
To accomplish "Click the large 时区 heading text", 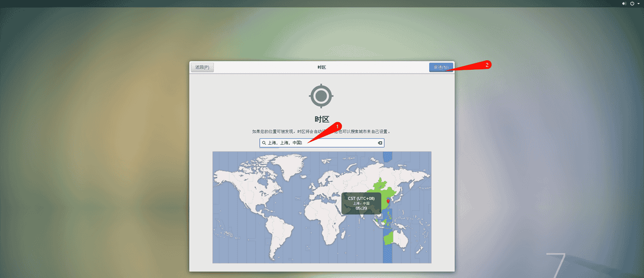I will point(321,119).
